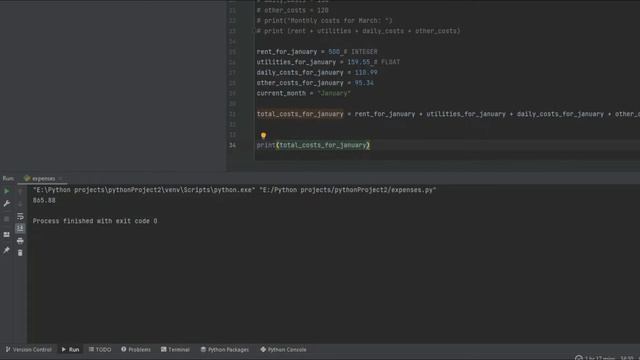Image resolution: width=640 pixels, height=360 pixels.
Task: Open Version Control tool window
Action: coord(29,349)
